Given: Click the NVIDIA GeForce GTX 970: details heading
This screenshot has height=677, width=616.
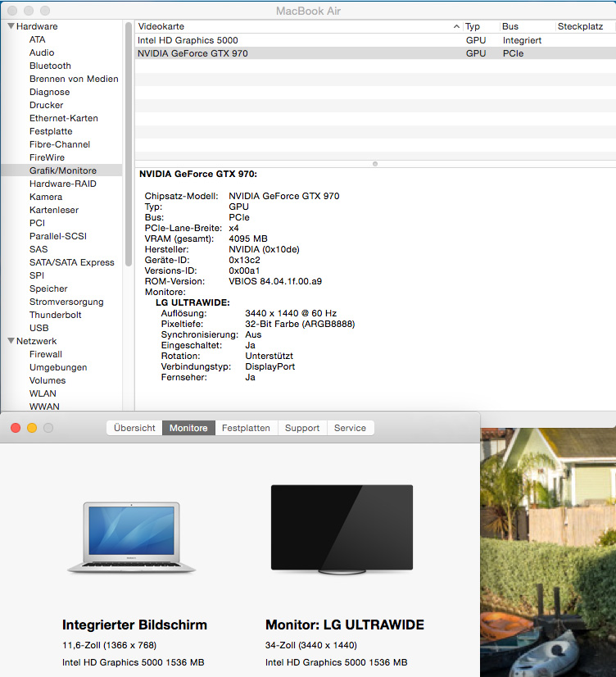Looking at the screenshot, I should pos(198,174).
